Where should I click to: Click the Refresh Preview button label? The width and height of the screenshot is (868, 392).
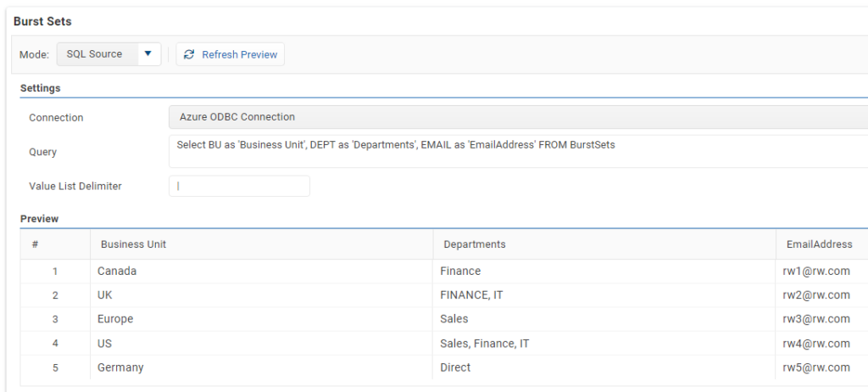pos(239,54)
